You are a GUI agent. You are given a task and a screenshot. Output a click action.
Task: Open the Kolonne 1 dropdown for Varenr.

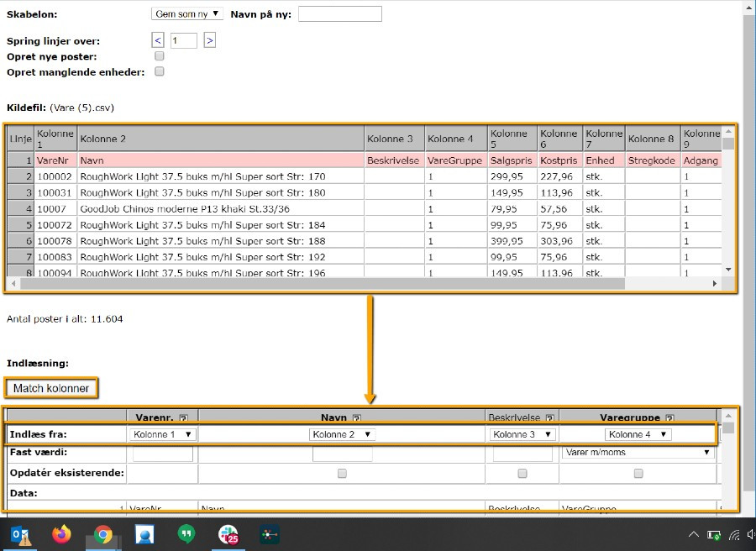tap(164, 434)
